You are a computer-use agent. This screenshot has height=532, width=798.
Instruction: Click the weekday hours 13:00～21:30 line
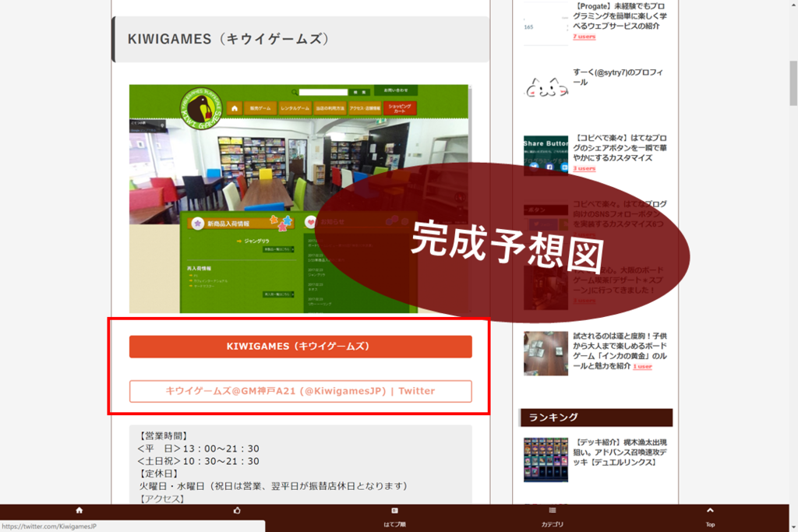pyautogui.click(x=198, y=449)
